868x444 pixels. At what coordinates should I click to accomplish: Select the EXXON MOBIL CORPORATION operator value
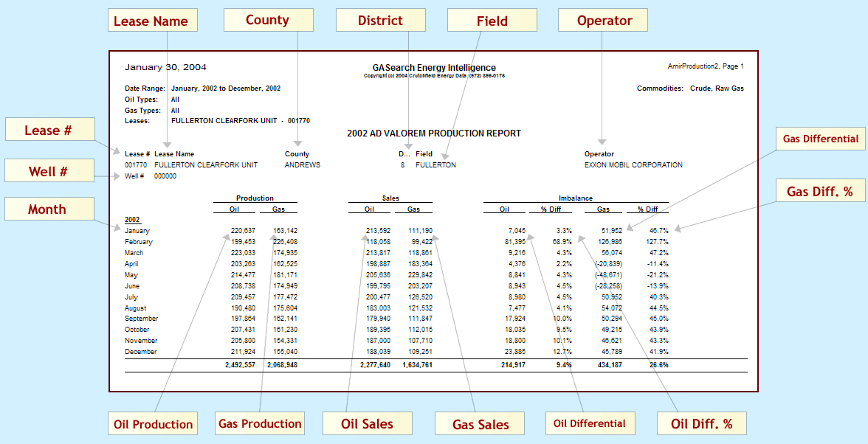tap(633, 165)
